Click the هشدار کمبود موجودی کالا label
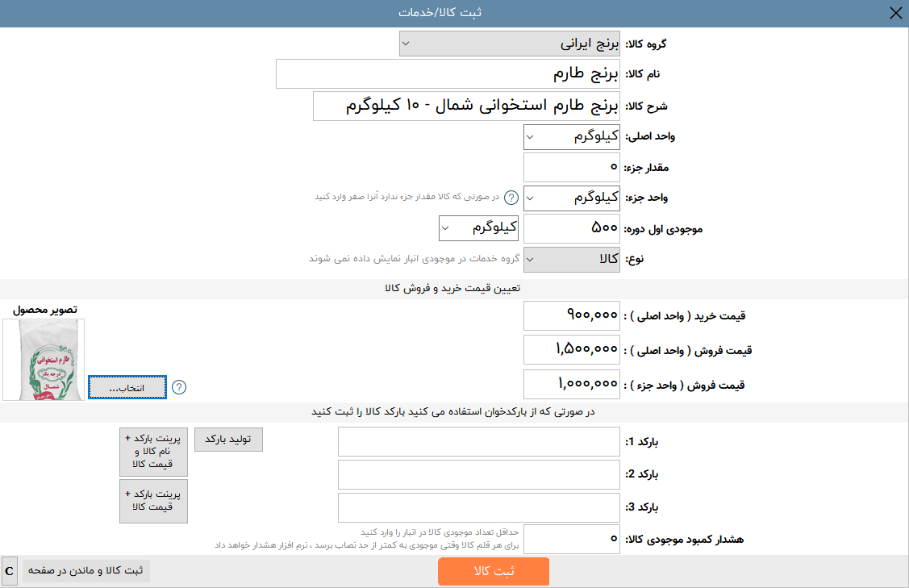The image size is (909, 588). [684, 540]
